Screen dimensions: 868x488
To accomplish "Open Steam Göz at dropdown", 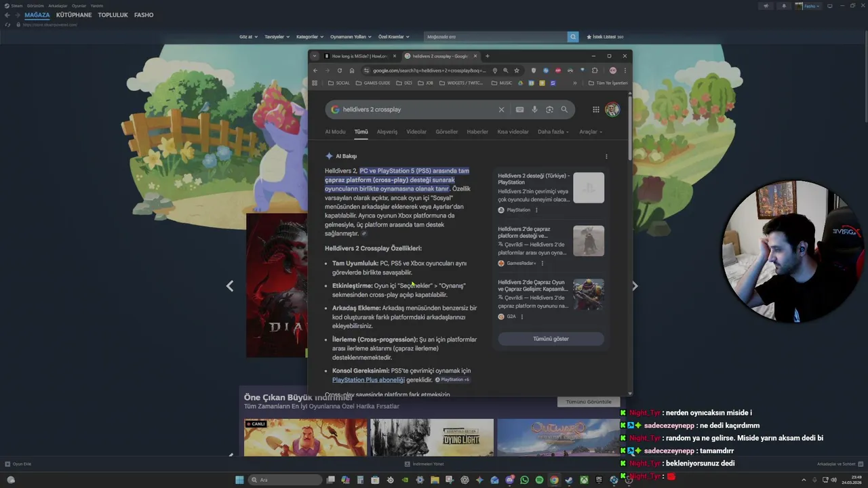I will pos(249,37).
